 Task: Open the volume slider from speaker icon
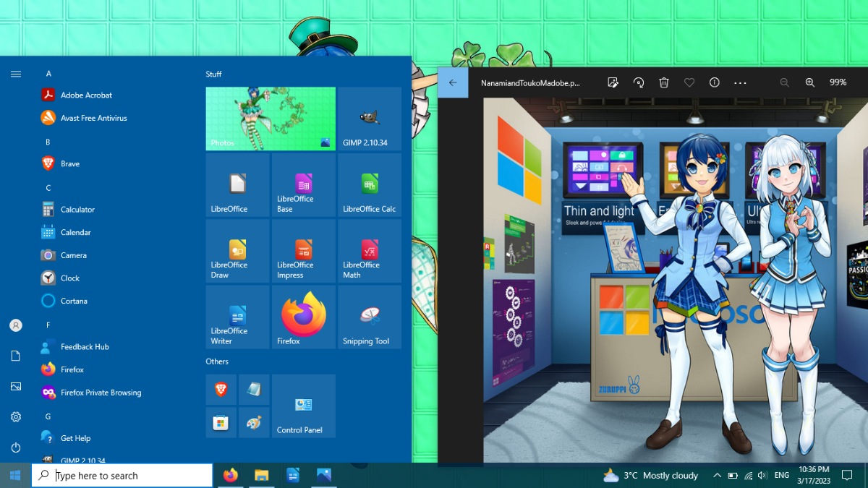pyautogui.click(x=762, y=475)
